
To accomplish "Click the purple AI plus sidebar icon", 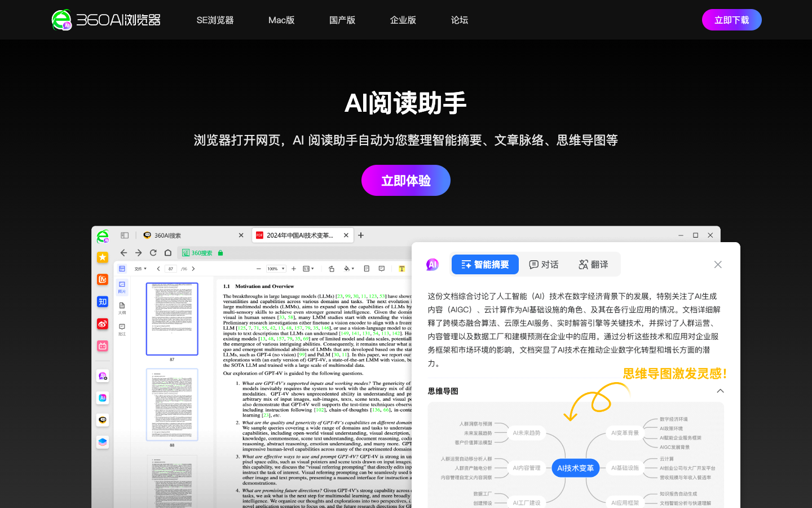I will (x=103, y=376).
